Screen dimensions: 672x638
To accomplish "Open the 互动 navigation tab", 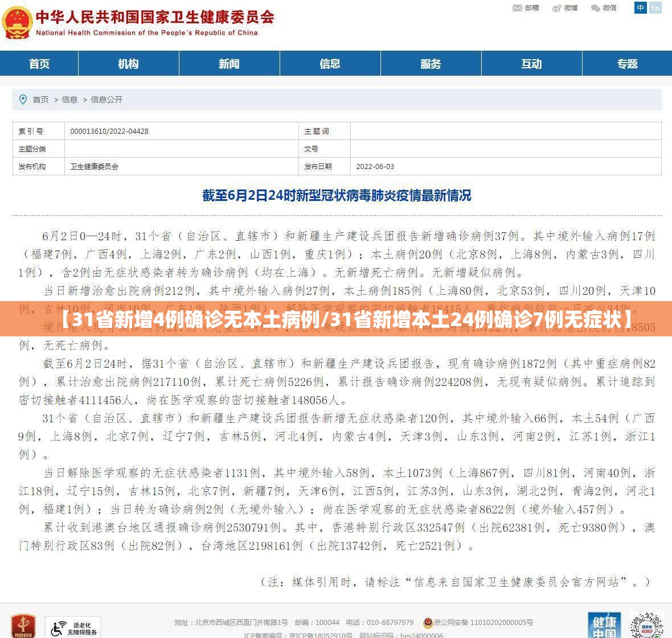I will pyautogui.click(x=531, y=63).
